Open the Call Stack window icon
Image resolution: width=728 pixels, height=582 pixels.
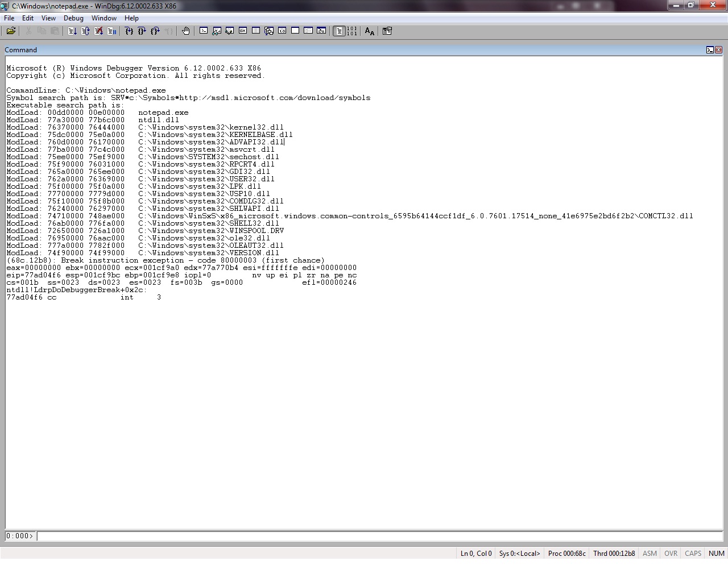click(x=269, y=31)
